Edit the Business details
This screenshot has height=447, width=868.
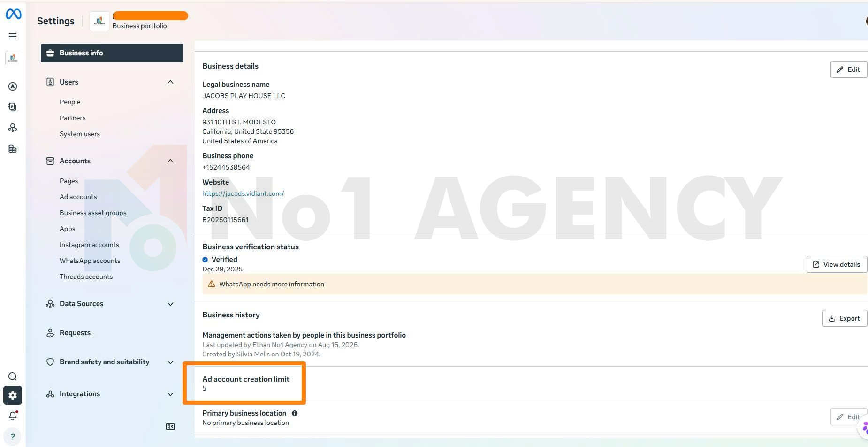848,69
